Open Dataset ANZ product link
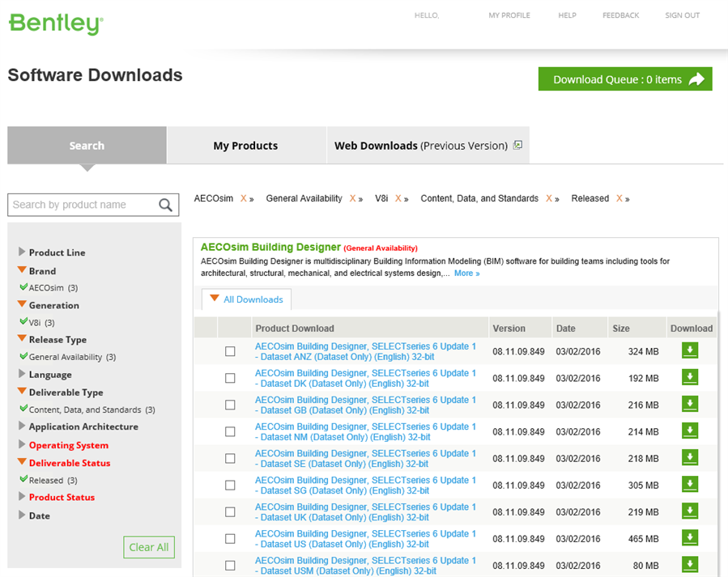This screenshot has height=577, width=728. 365,351
